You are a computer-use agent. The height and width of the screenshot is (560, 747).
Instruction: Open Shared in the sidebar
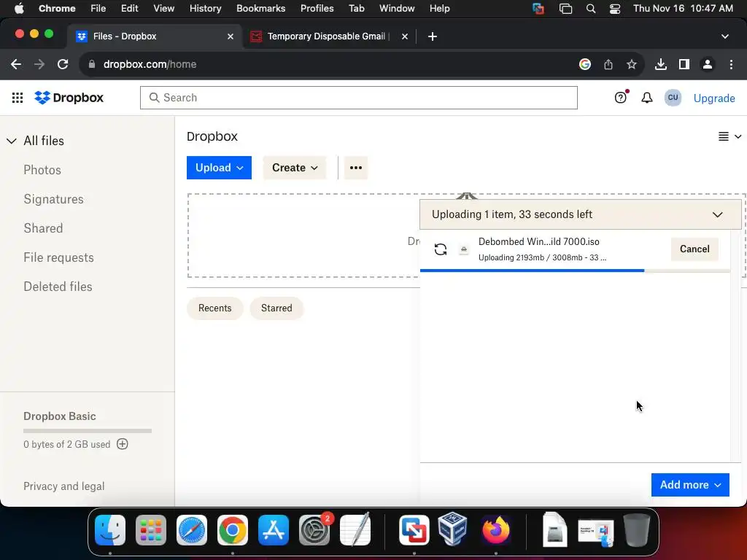[43, 228]
